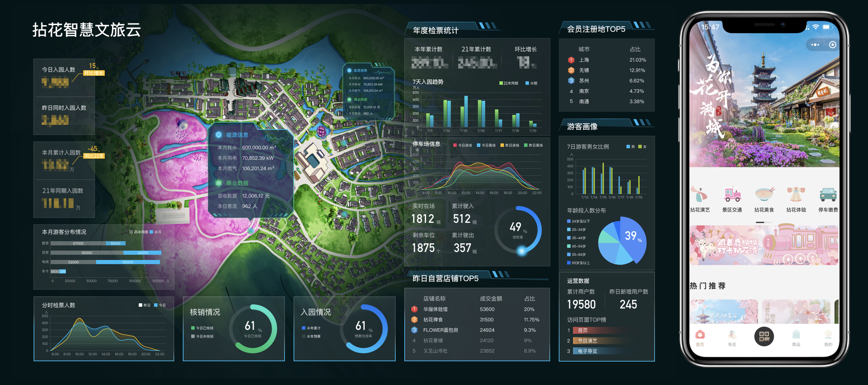Toggle 昨日 legend in 分时检票人数 chart
868x385 pixels.
coord(145,305)
